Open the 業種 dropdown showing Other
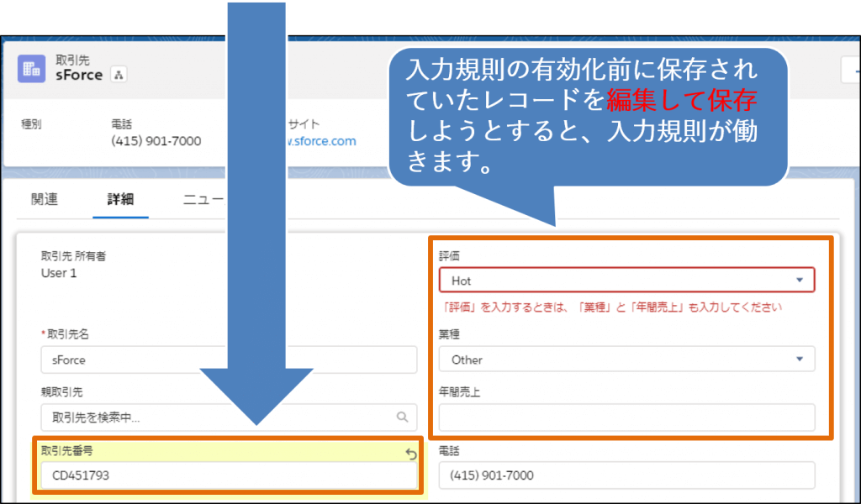The height and width of the screenshot is (504, 861). pos(798,360)
